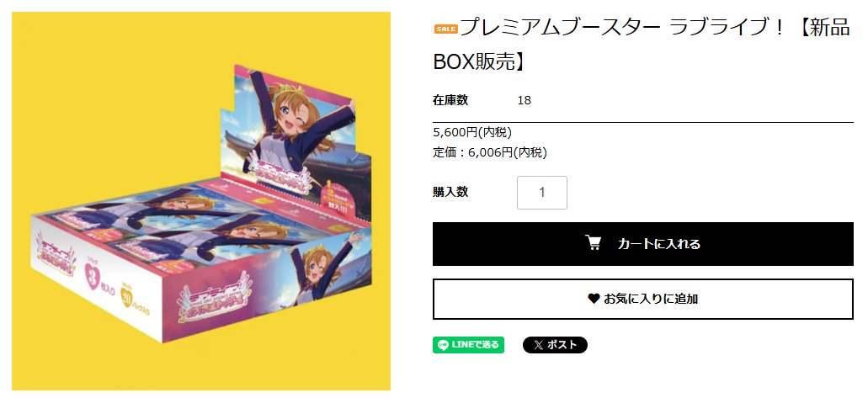Add item to favorites list
Image resolution: width=868 pixels, height=398 pixels.
pyautogui.click(x=642, y=299)
